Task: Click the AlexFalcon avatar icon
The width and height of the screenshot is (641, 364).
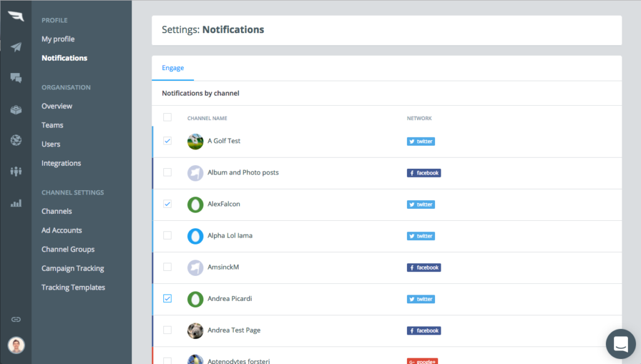Action: pyautogui.click(x=195, y=205)
